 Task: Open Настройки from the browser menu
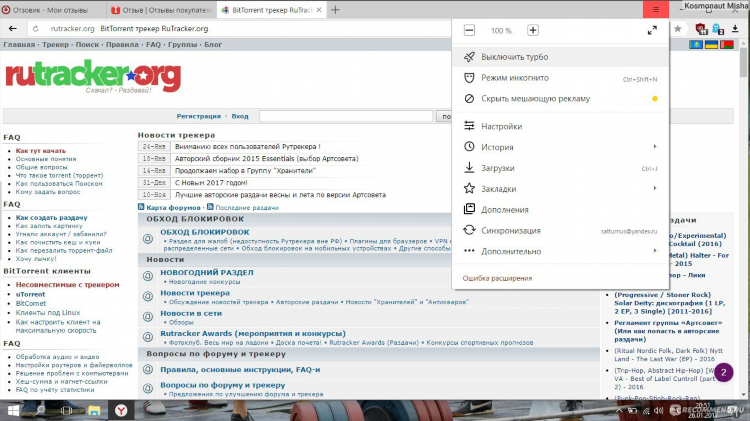tap(560, 126)
